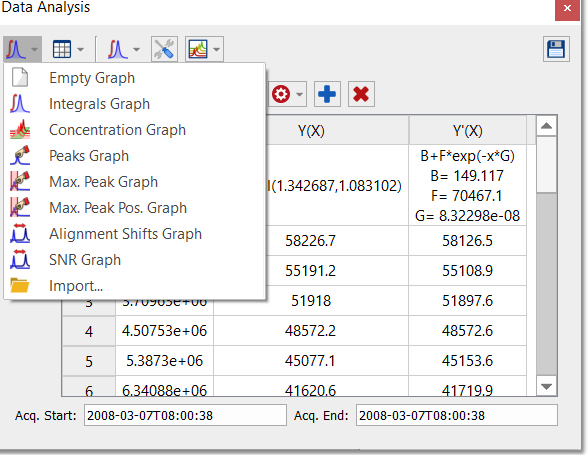
Task: Select the cell with value 51897.6
Action: pos(468,301)
